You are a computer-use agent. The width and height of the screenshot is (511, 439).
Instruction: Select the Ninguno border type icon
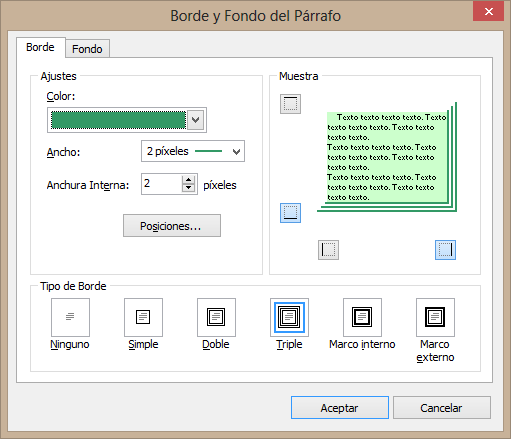click(70, 317)
